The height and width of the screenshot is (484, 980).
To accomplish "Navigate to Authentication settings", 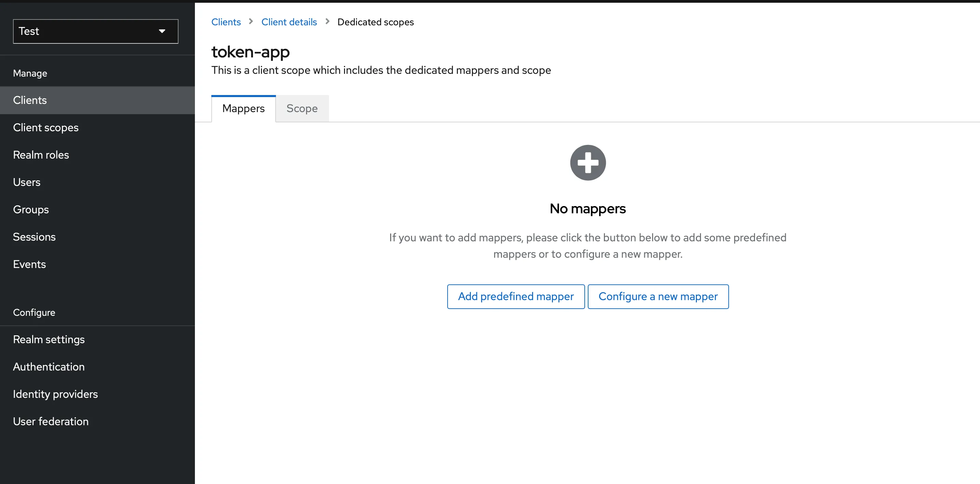I will tap(49, 367).
